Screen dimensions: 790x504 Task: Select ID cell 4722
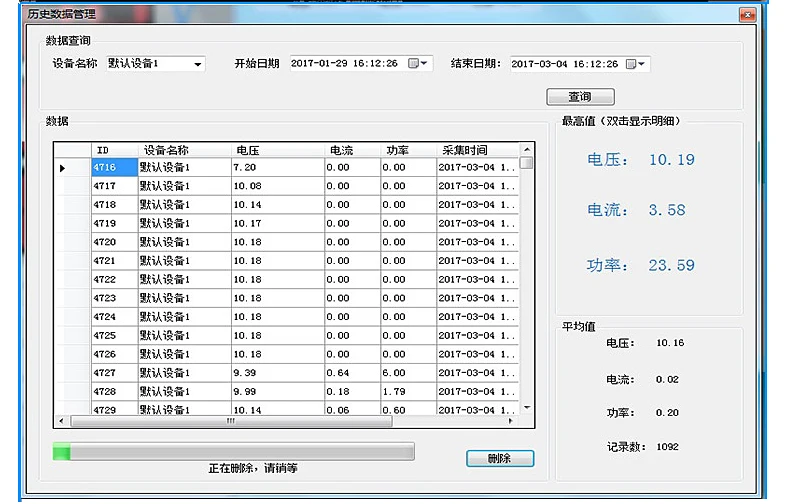click(x=114, y=279)
